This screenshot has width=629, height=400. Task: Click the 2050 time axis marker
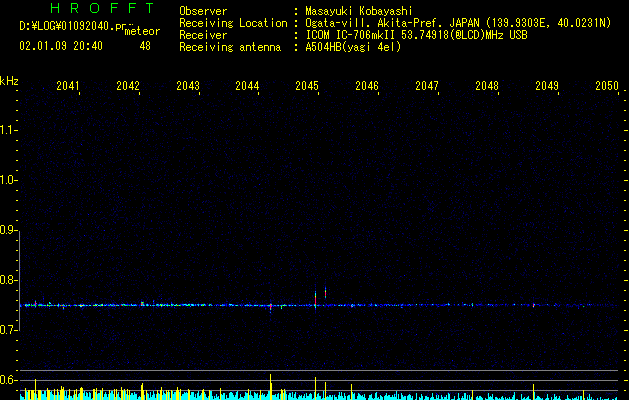(607, 86)
